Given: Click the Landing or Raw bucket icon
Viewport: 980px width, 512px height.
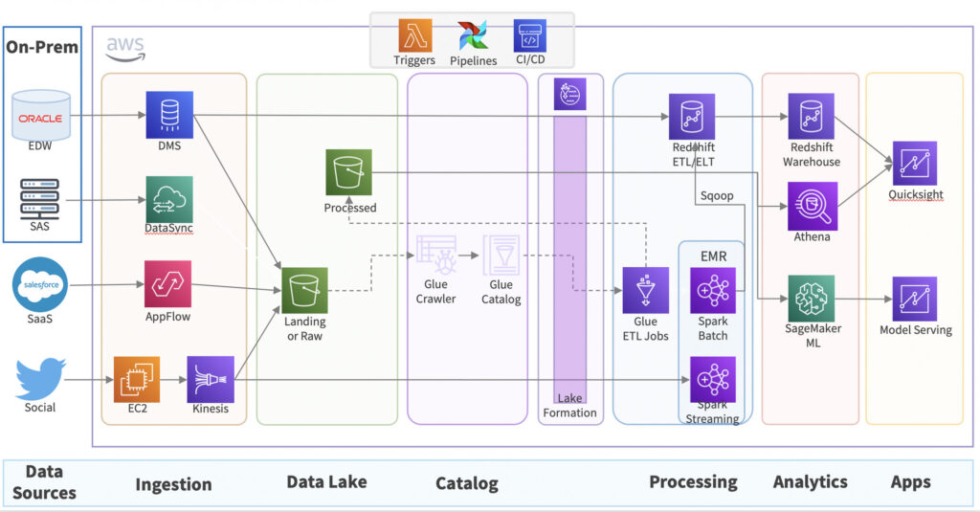Looking at the screenshot, I should pyautogui.click(x=304, y=291).
